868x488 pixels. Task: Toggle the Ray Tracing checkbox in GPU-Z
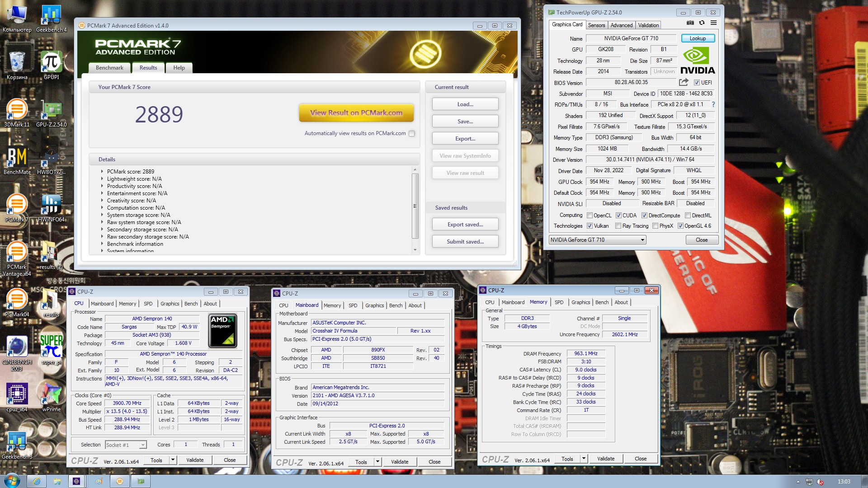coord(618,226)
